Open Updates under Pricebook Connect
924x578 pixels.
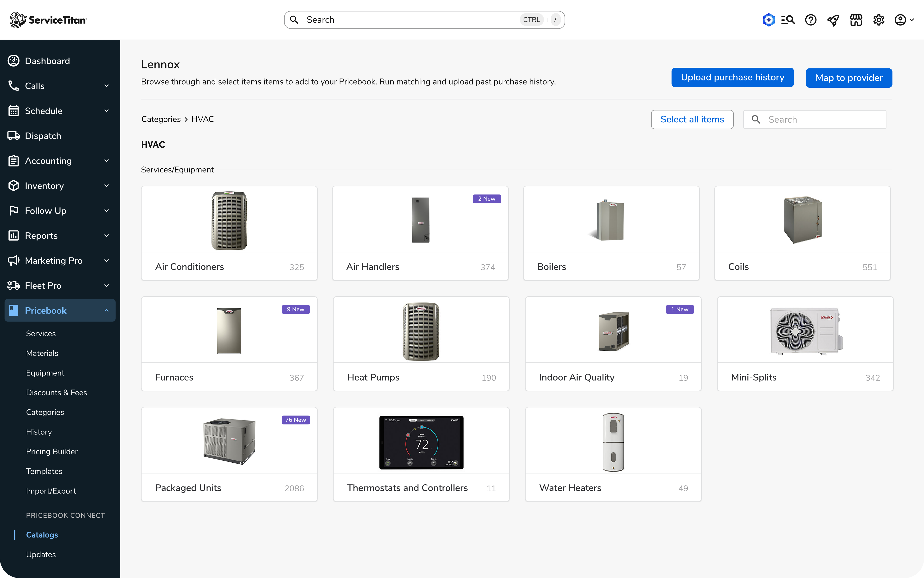pos(41,554)
